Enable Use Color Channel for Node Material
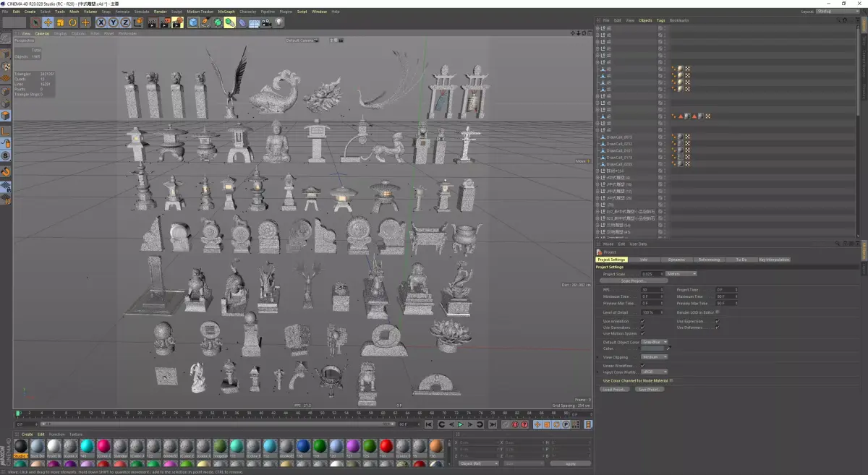868x475 pixels. (671, 380)
